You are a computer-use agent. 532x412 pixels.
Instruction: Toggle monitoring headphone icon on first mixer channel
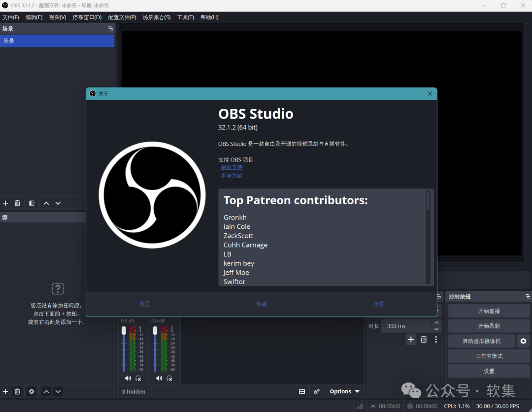click(138, 378)
